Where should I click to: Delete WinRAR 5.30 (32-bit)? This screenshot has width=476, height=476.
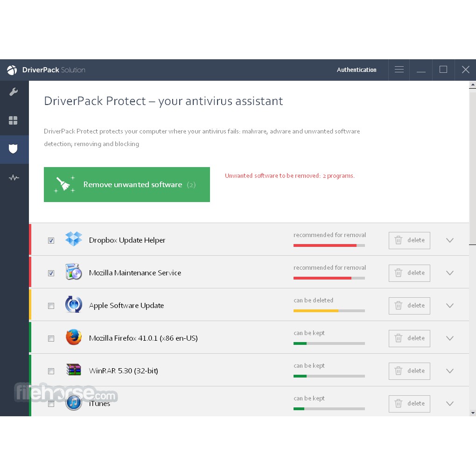[x=409, y=371]
